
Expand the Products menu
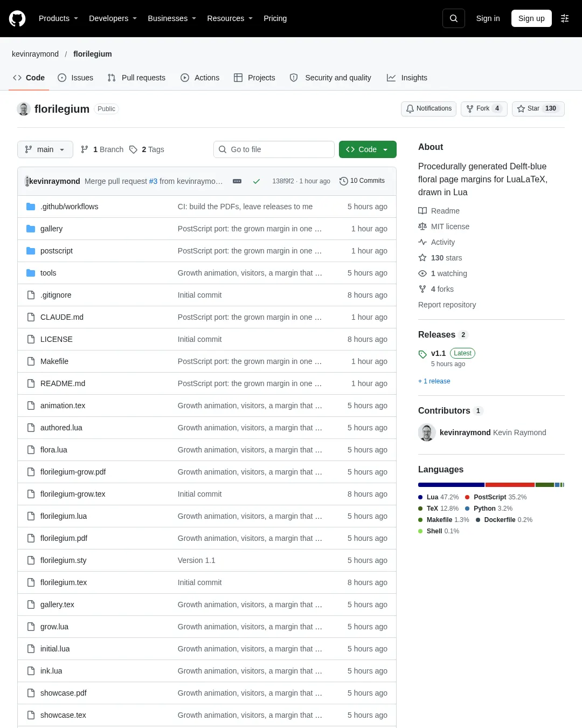click(x=58, y=18)
